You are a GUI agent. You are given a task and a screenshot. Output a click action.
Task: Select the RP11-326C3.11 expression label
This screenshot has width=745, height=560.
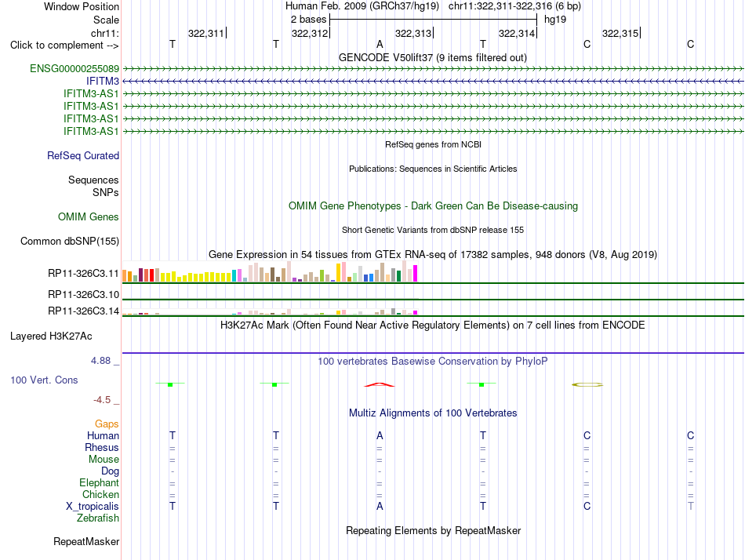83,274
